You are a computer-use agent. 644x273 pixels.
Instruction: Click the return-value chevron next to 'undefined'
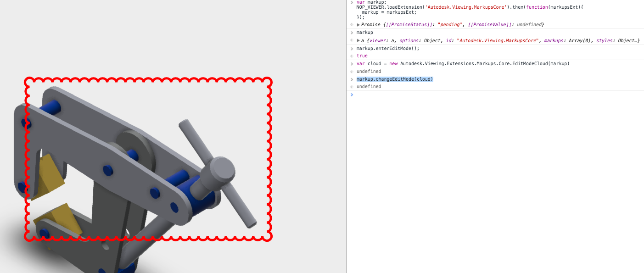point(352,71)
